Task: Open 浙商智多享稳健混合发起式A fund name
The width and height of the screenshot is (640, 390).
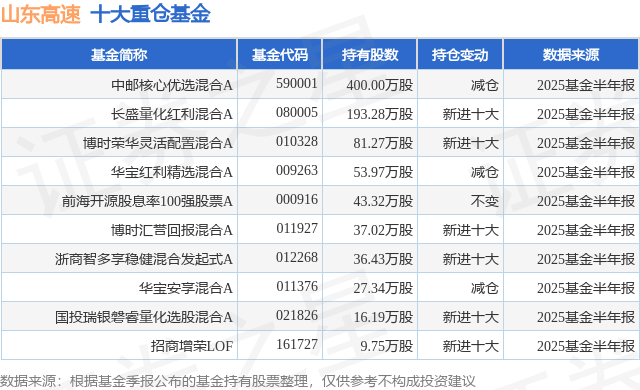Action: click(x=144, y=259)
